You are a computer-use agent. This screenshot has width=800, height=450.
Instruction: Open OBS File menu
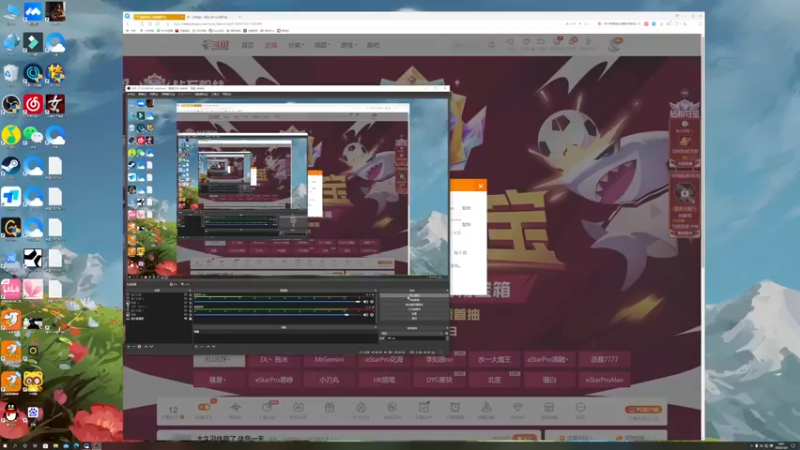pyautogui.click(x=131, y=94)
